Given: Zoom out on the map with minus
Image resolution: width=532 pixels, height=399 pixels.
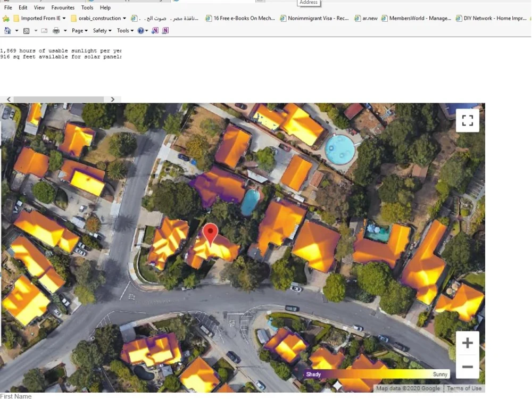Looking at the screenshot, I should click(x=468, y=367).
